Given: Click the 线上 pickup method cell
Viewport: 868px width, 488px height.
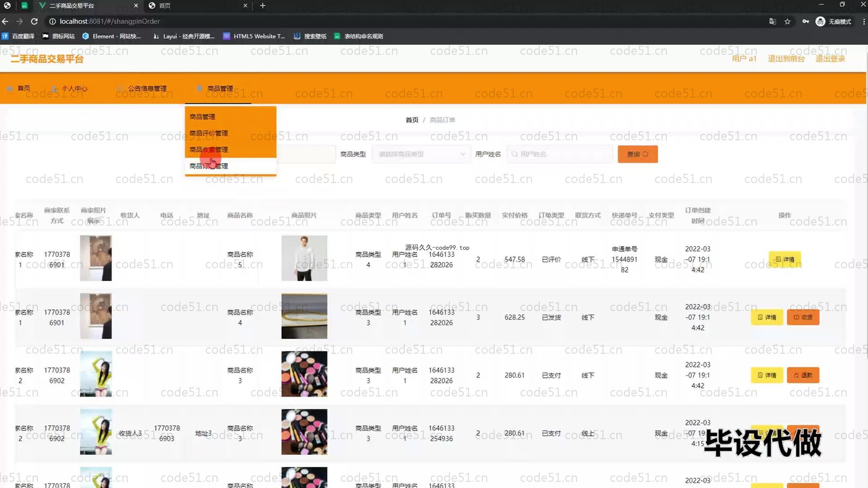Looking at the screenshot, I should point(588,433).
